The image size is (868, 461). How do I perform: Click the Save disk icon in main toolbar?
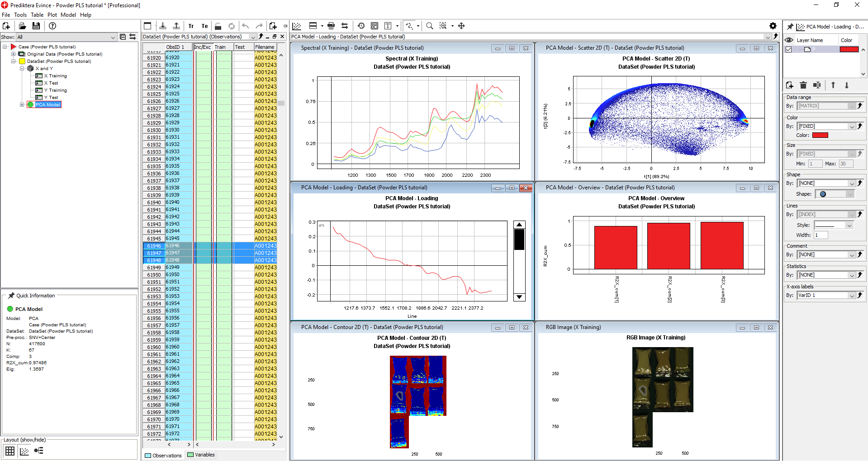click(x=36, y=26)
